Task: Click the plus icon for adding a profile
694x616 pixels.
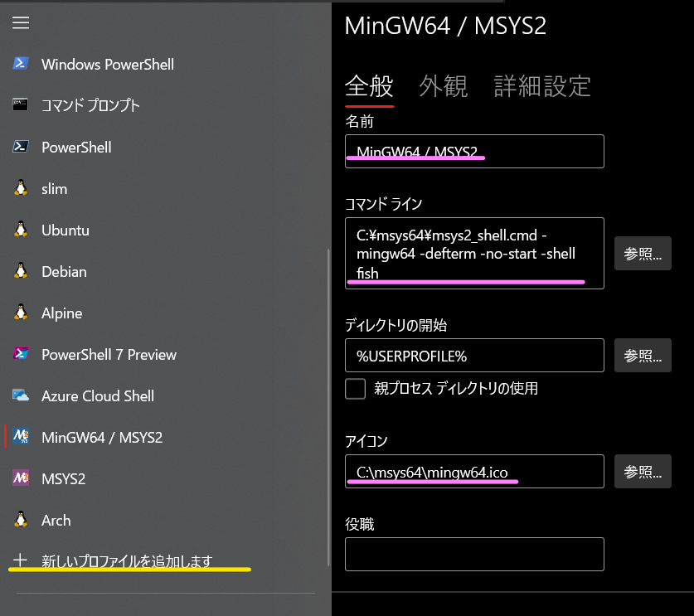Action: (x=20, y=560)
